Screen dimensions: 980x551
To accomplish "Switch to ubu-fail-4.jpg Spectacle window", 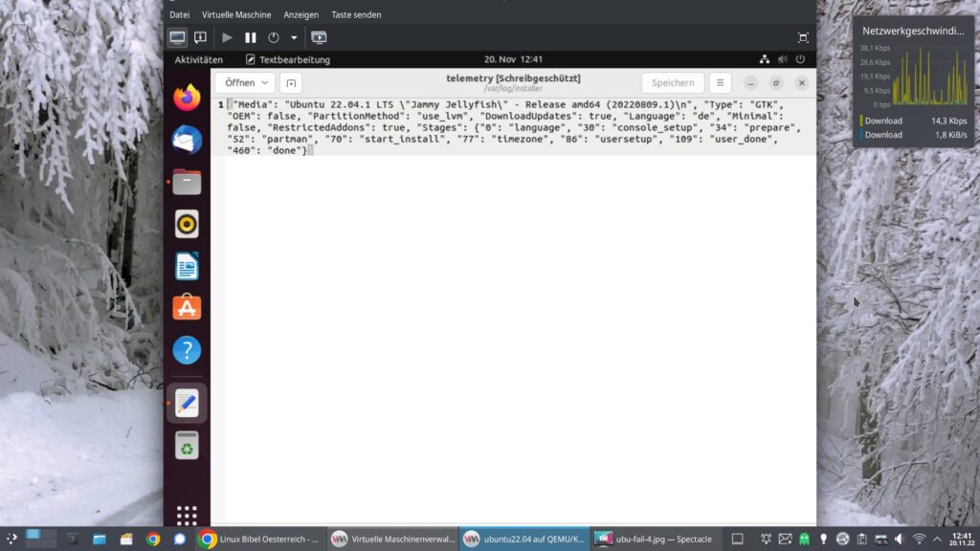I will [657, 539].
